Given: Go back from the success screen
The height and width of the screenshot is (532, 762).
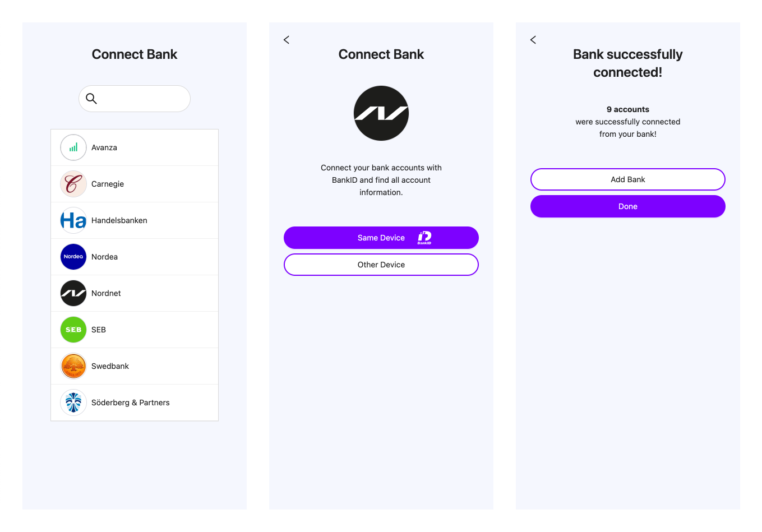Looking at the screenshot, I should click(x=533, y=40).
